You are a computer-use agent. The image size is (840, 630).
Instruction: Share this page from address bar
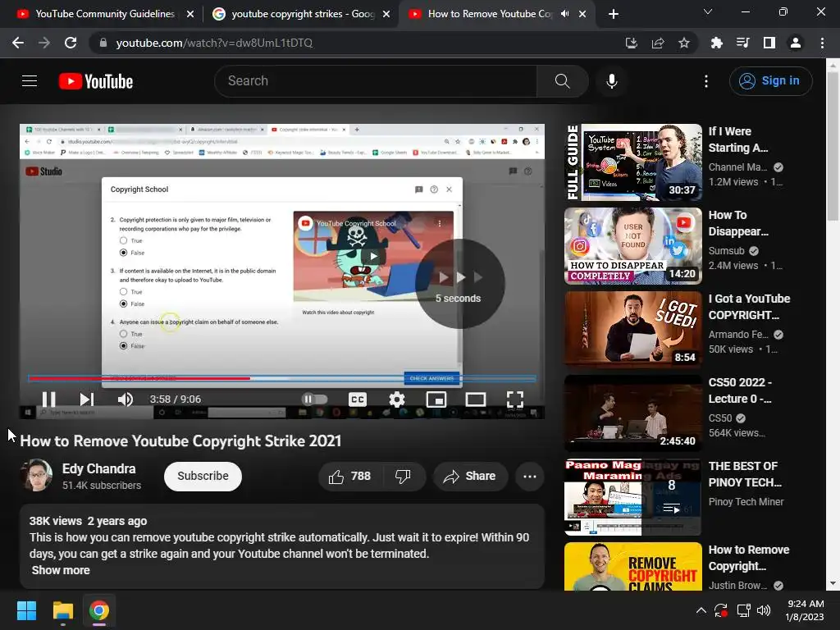click(x=658, y=43)
